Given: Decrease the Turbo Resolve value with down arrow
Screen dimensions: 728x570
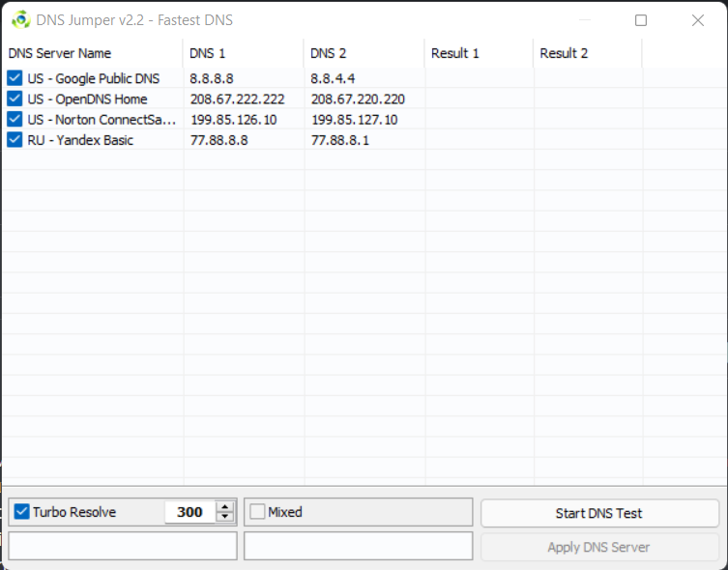Looking at the screenshot, I should [224, 517].
